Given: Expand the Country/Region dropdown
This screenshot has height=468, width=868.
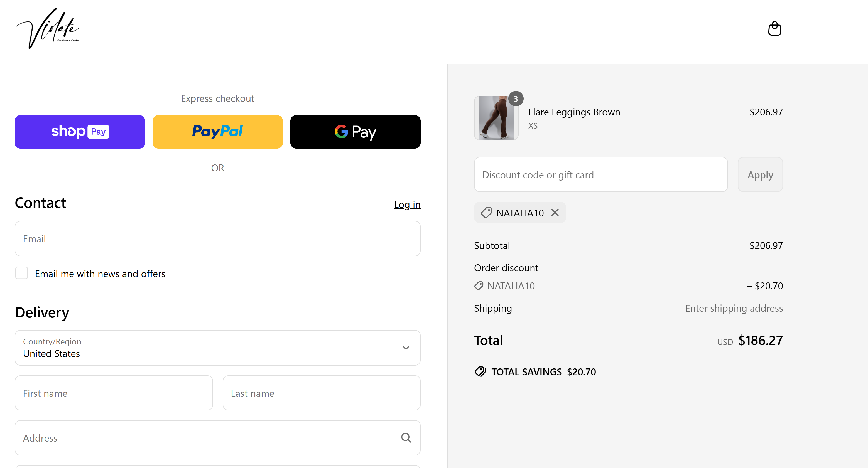Looking at the screenshot, I should [217, 348].
